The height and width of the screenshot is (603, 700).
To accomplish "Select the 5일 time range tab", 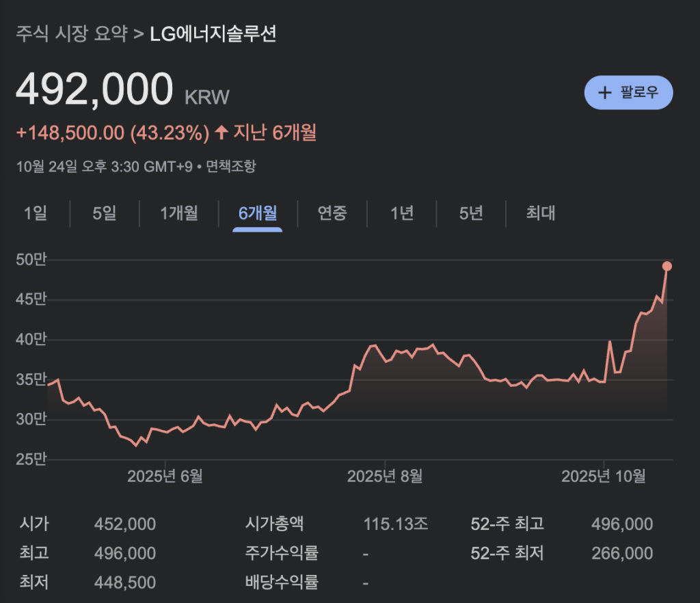I will click(105, 213).
